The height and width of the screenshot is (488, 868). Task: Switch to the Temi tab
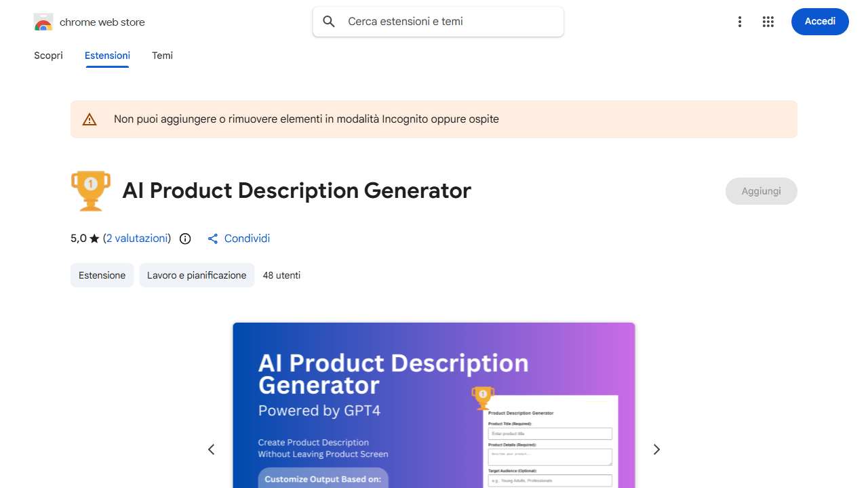(162, 56)
